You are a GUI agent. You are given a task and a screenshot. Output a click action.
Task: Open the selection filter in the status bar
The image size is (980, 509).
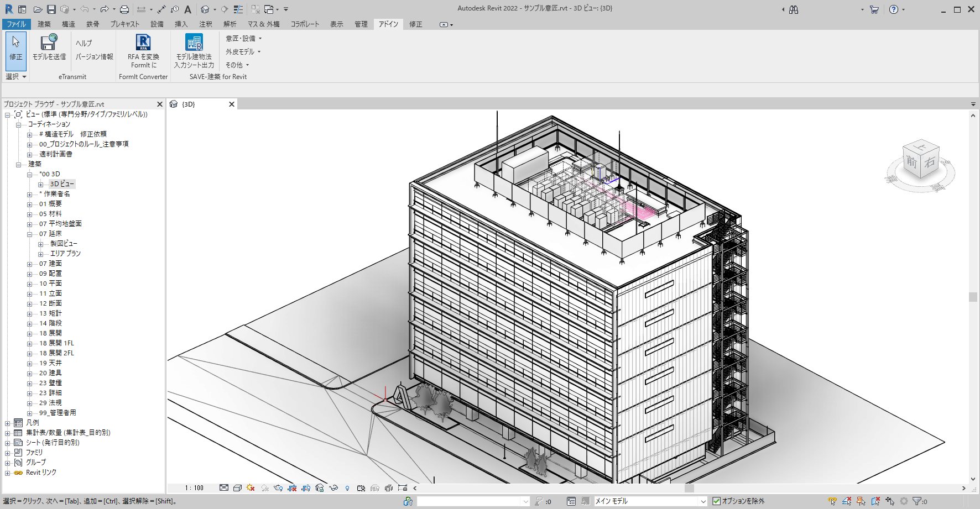coord(917,501)
